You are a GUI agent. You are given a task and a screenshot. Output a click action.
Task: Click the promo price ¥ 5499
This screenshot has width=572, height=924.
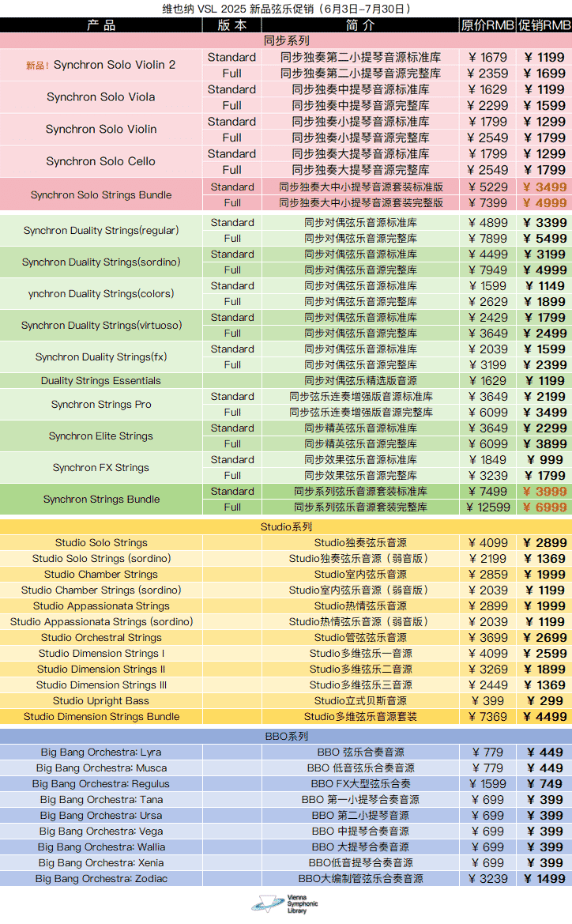pyautogui.click(x=545, y=239)
